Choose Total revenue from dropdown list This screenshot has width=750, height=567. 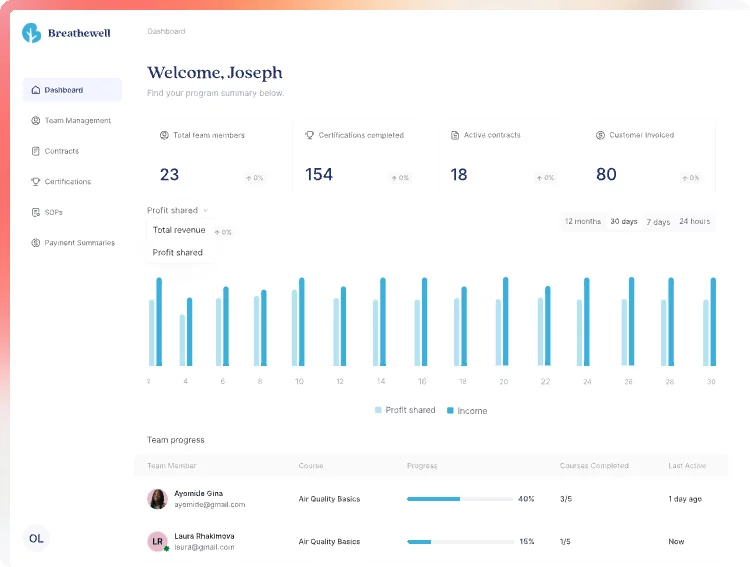pyautogui.click(x=179, y=230)
